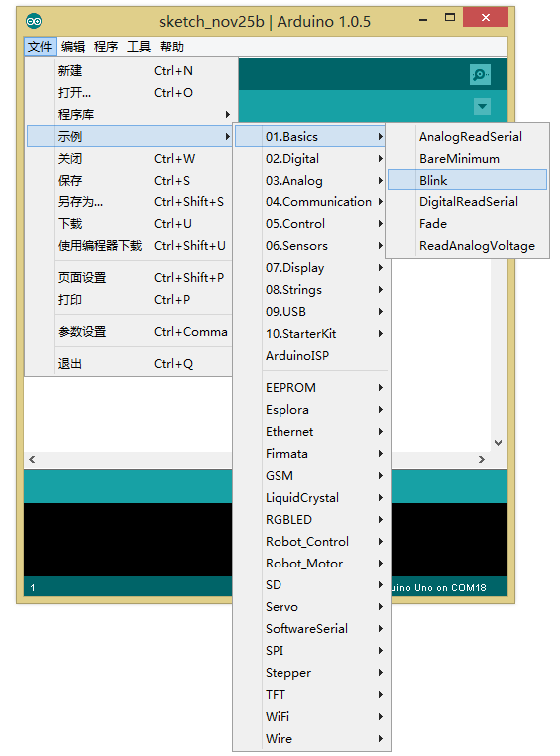Image resolution: width=560 pixels, height=756 pixels.
Task: Expand 10.StarterKit examples submenu
Action: [x=310, y=334]
